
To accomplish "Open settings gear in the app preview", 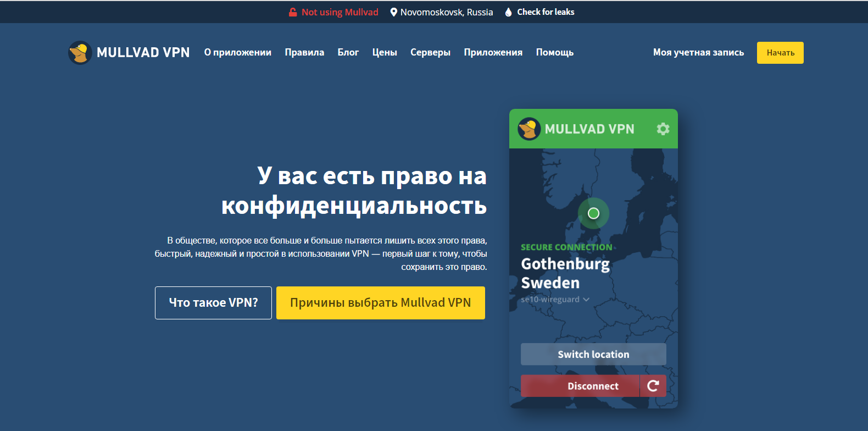I will click(x=663, y=129).
